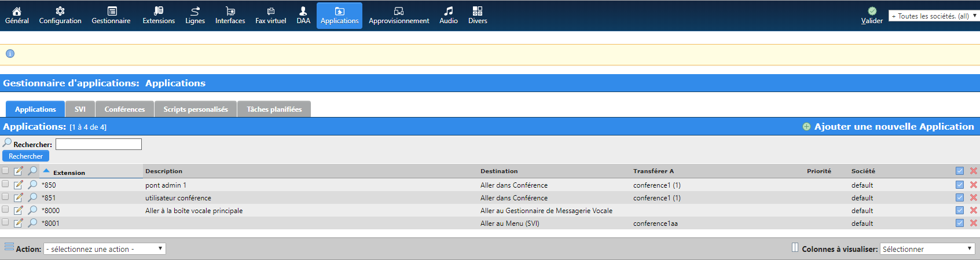Click the Valider green check icon
This screenshot has width=980, height=260.
click(872, 11)
